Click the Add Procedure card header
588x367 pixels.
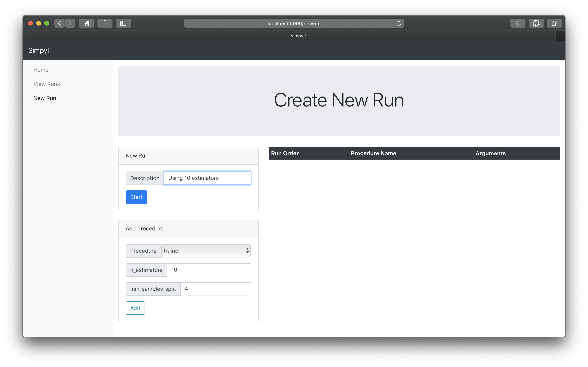pos(188,229)
